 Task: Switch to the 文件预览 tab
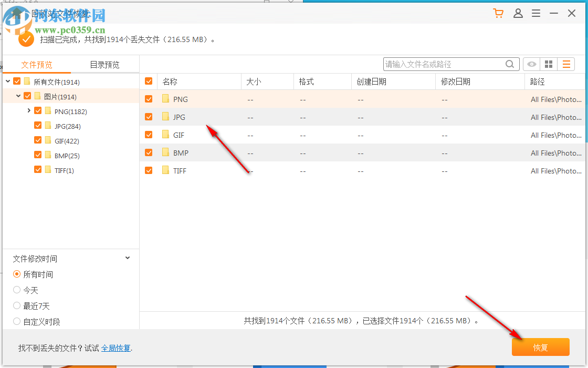click(x=36, y=64)
